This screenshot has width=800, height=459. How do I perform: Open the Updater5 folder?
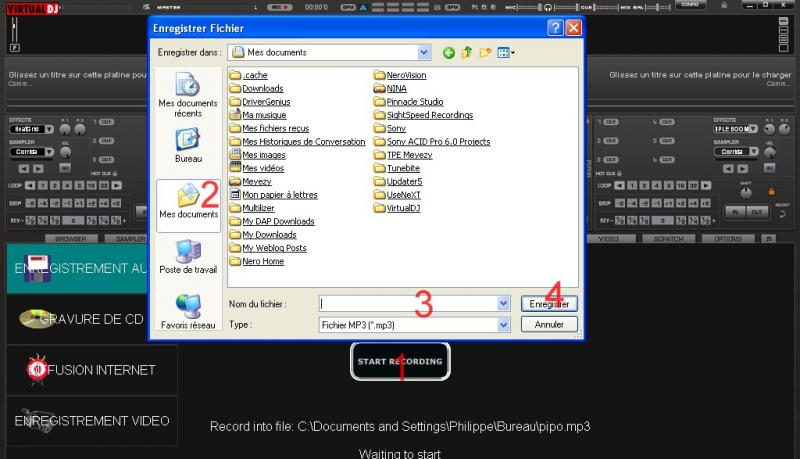coord(398,181)
